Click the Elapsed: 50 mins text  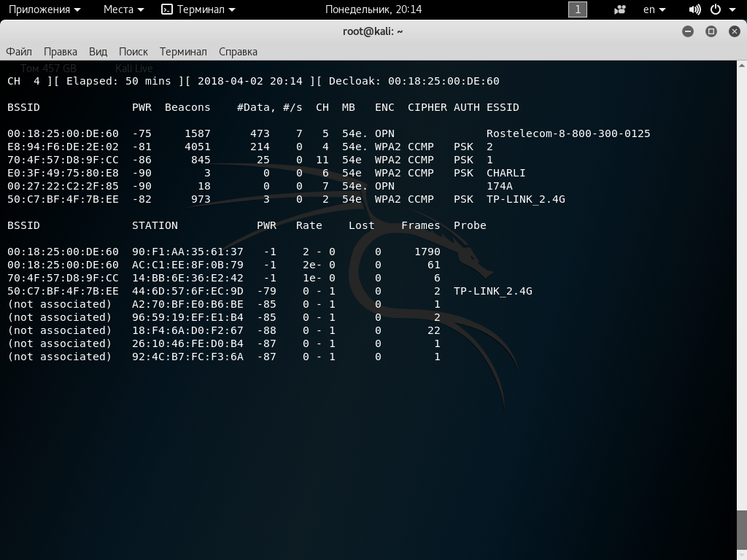118,81
